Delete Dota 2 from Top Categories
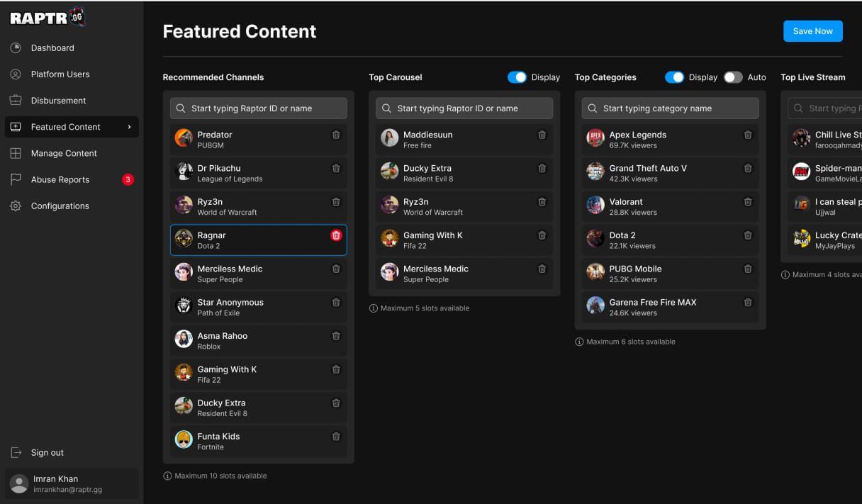Screen dimensions: 862x504 [748, 235]
